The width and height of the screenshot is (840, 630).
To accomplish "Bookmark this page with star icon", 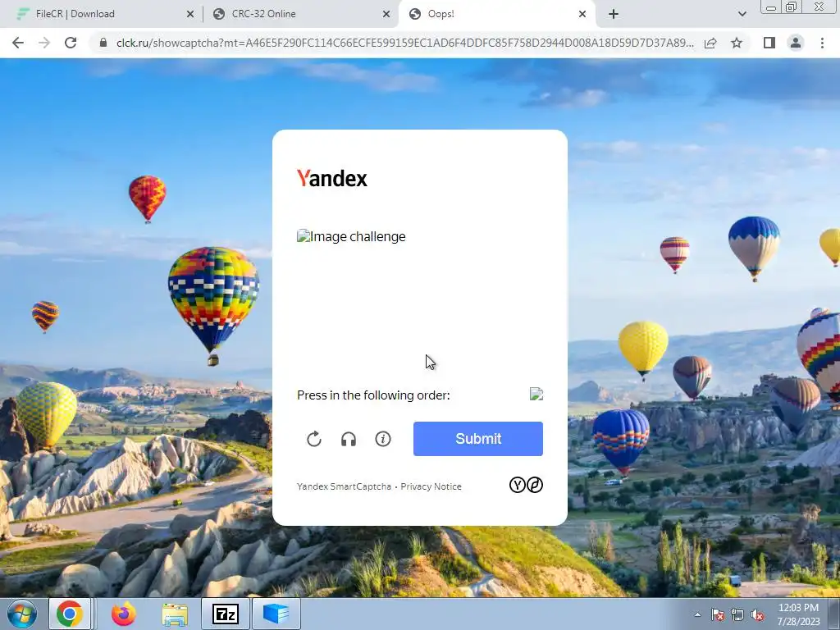I will (737, 43).
